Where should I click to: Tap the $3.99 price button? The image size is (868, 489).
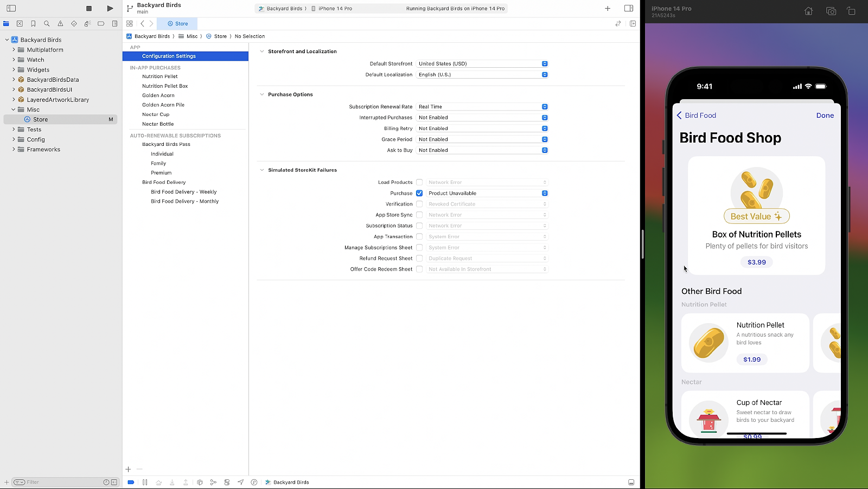[x=756, y=262]
